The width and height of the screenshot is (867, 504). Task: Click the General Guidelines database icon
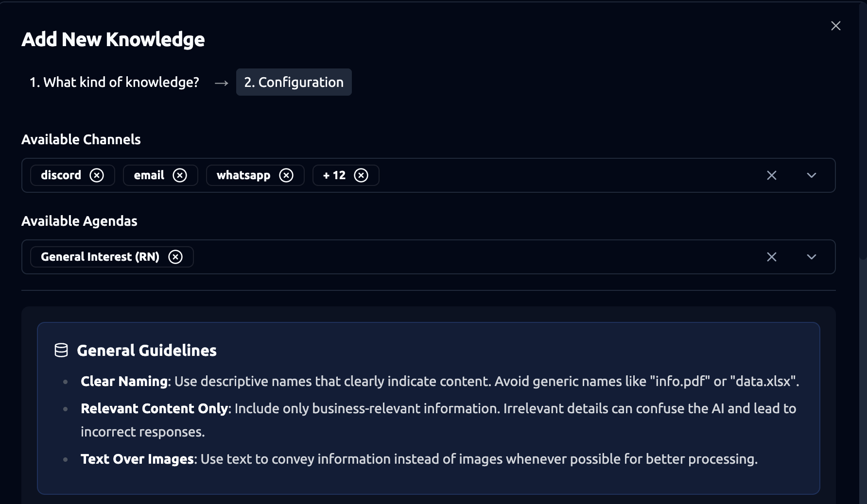(61, 351)
